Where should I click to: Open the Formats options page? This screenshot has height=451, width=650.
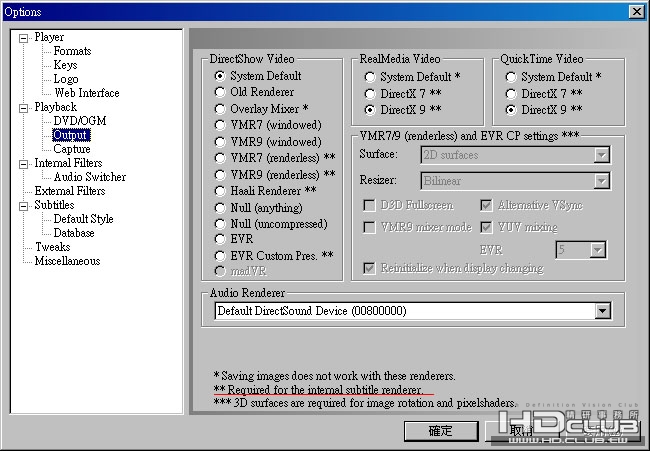click(72, 51)
